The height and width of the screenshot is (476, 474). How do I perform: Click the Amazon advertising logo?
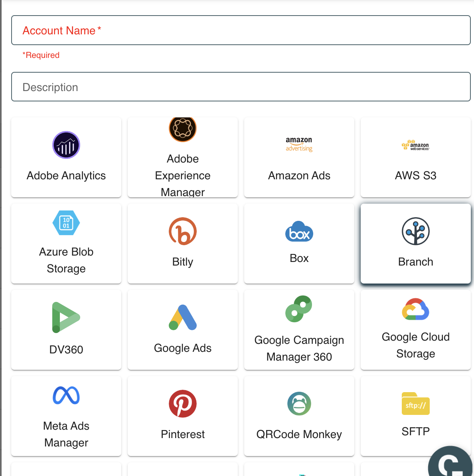(299, 145)
